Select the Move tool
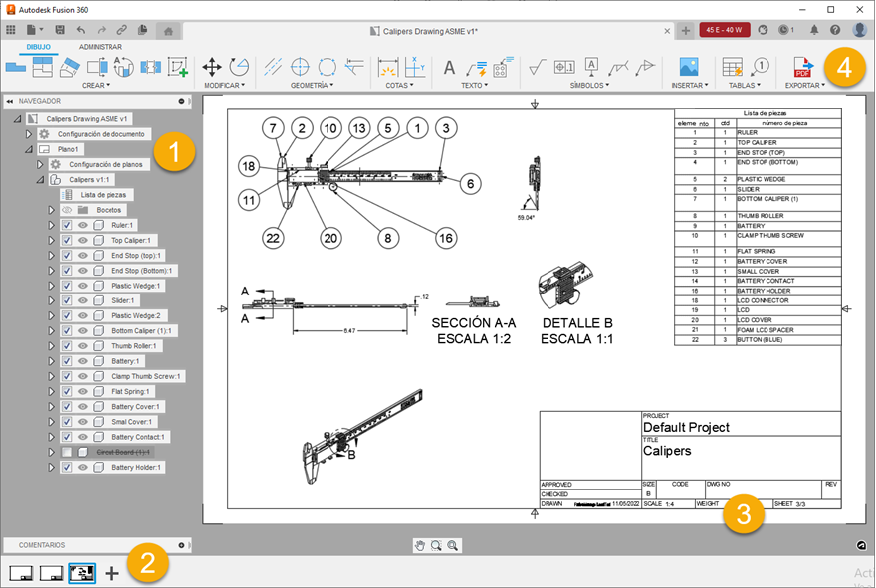876x588 pixels. coord(212,67)
